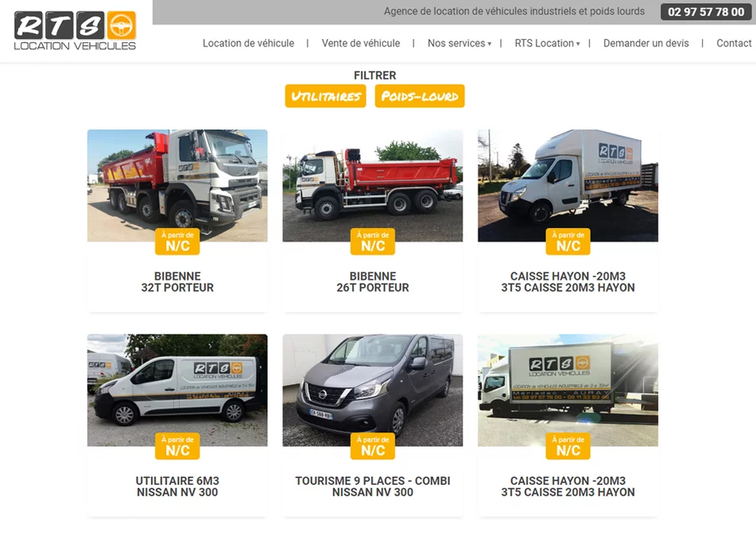Open Location de véhicule menu item

248,44
